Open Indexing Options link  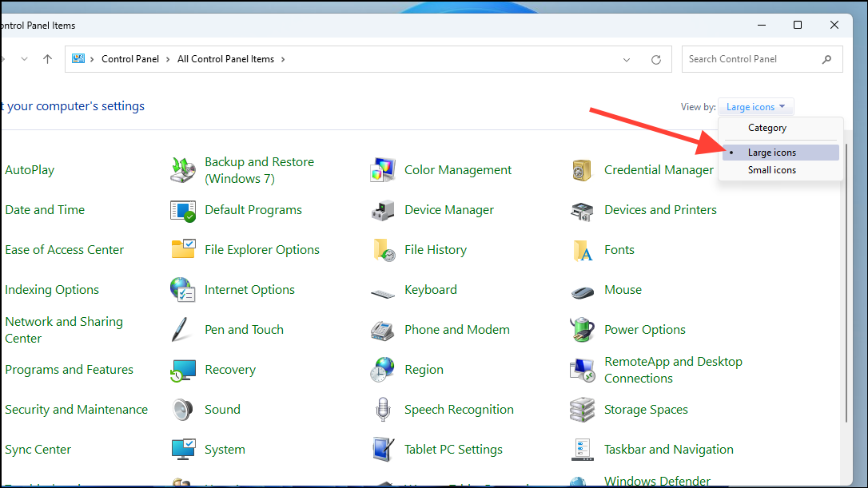click(51, 289)
